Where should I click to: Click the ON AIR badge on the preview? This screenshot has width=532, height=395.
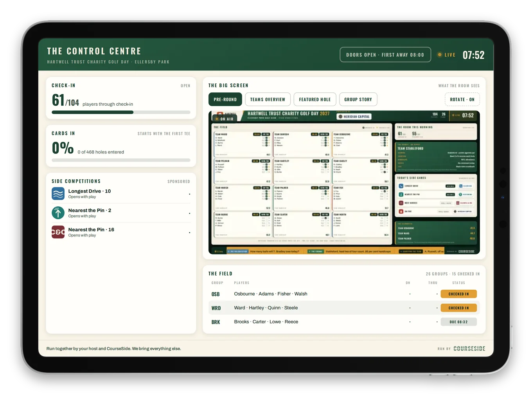pyautogui.click(x=225, y=119)
